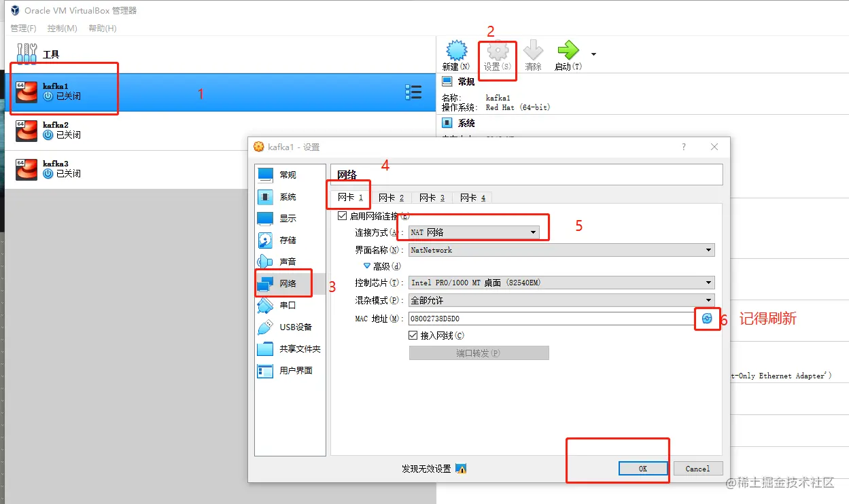Open Network (网络) settings category
This screenshot has width=849, height=504.
click(x=290, y=283)
